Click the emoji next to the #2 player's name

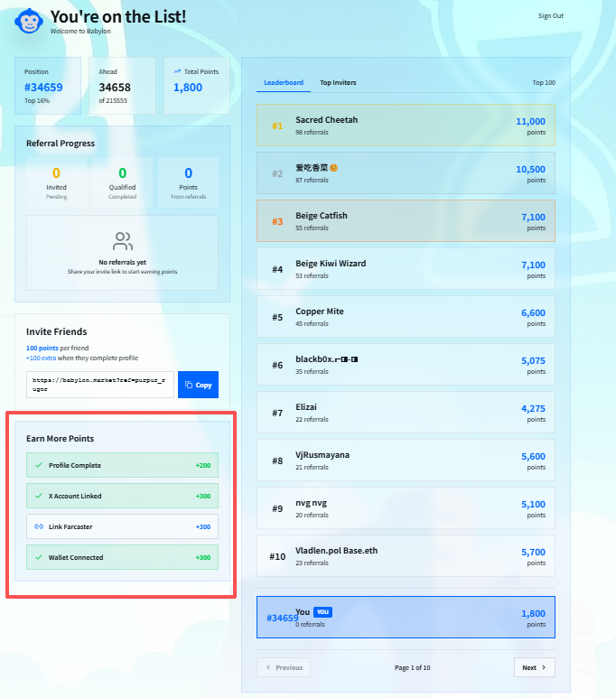[334, 168]
